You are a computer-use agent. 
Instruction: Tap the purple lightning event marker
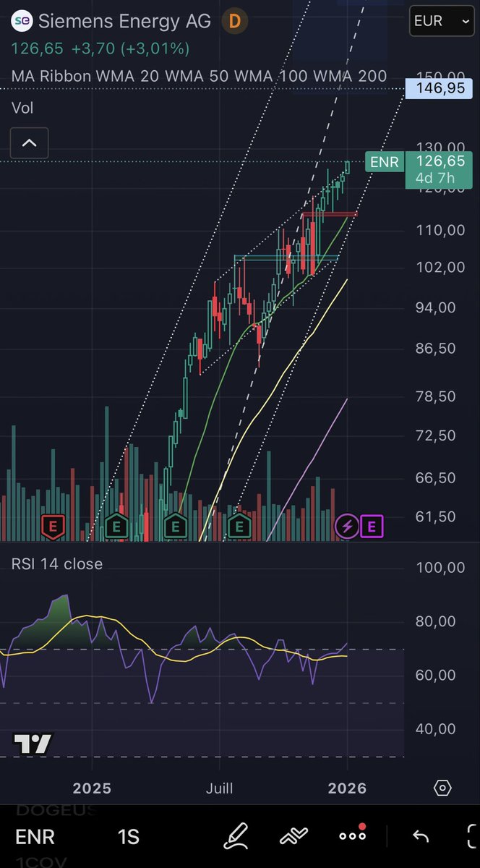pyautogui.click(x=347, y=527)
